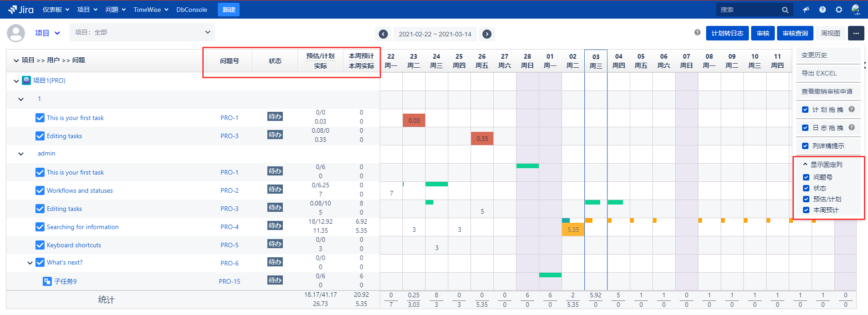Image resolution: width=868 pixels, height=315 pixels.
Task: Open the Jira settings gear
Action: click(839, 10)
